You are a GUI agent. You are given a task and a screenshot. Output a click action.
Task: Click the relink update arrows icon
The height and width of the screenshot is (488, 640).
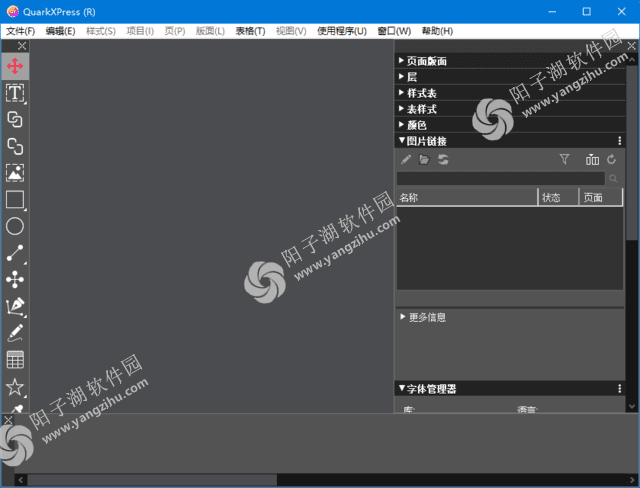click(443, 160)
